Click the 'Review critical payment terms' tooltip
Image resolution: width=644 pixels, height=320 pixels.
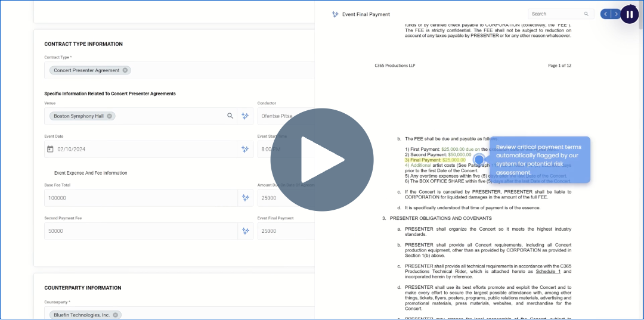pyautogui.click(x=540, y=160)
